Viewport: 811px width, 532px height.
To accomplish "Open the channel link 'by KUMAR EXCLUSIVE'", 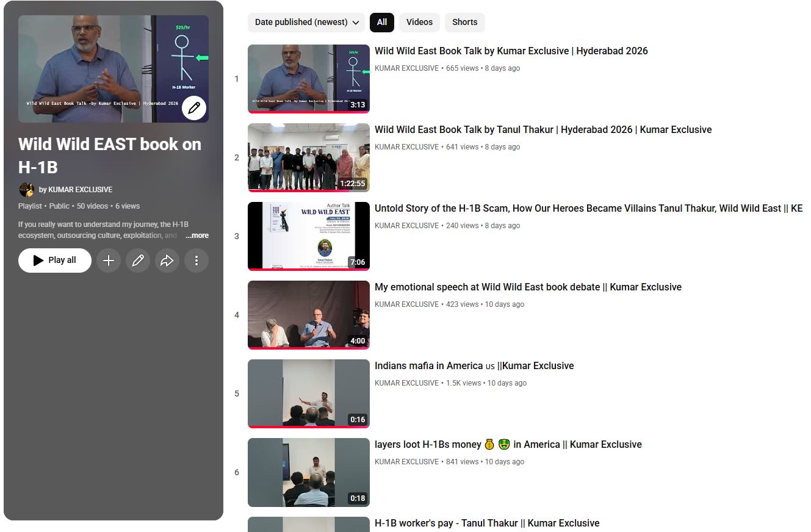I will tap(76, 190).
